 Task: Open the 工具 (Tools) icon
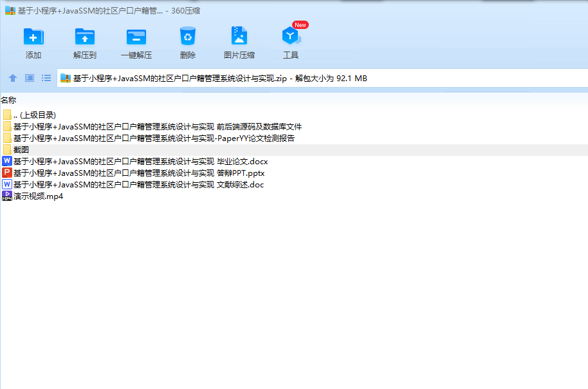(x=291, y=36)
